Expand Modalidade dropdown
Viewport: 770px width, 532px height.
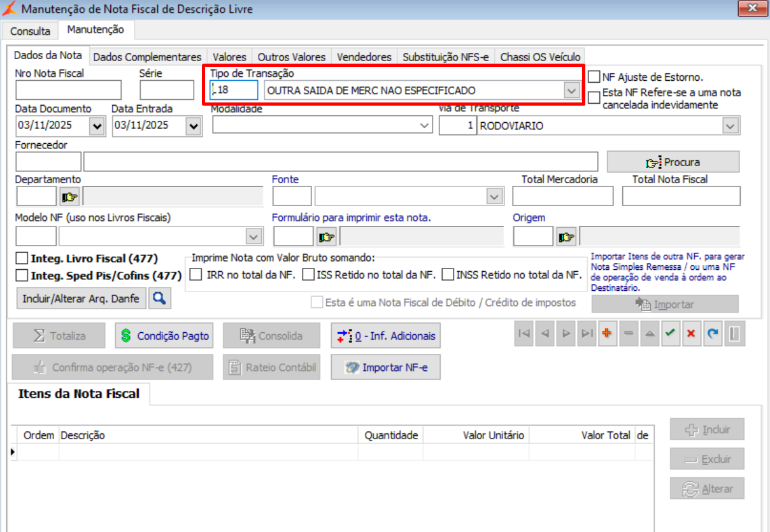(x=425, y=126)
